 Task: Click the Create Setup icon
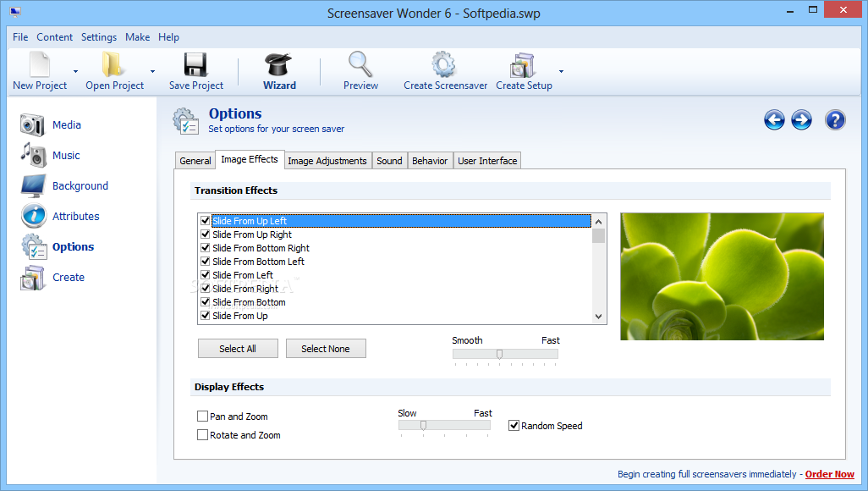point(523,65)
